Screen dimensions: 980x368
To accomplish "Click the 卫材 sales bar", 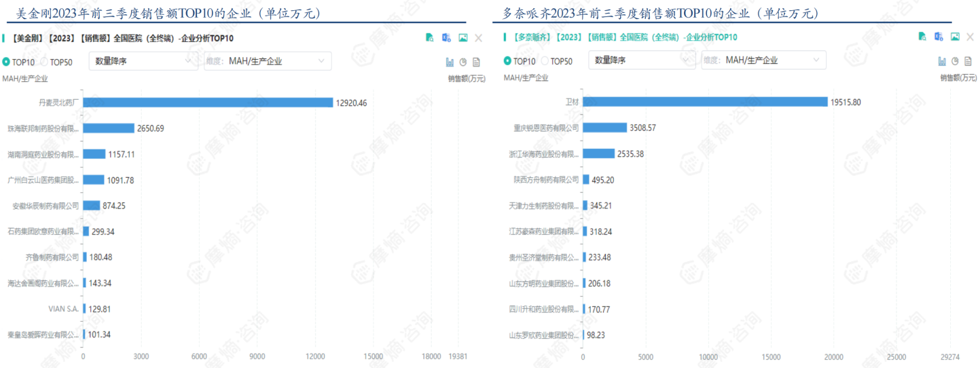I will (x=704, y=102).
